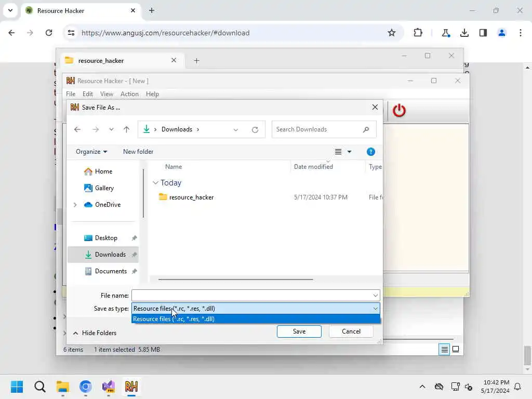Open Resource Hacker Action menu
532x399 pixels.
click(129, 94)
